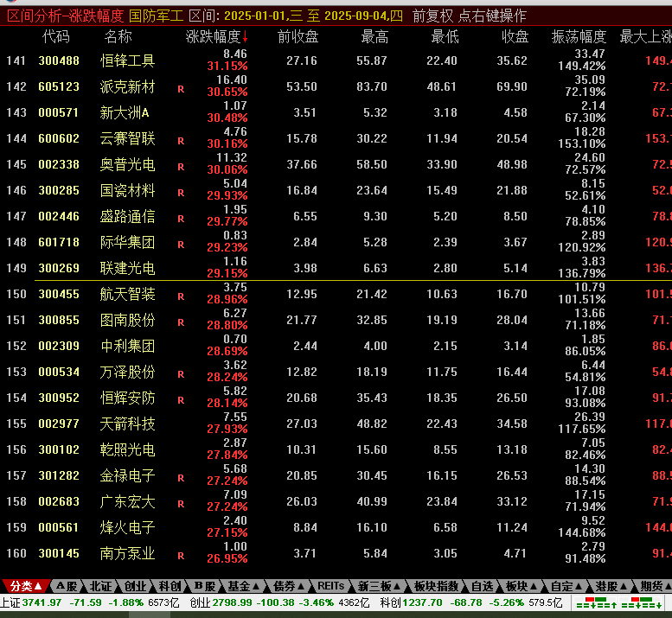Sort by the 振荡幅度 column header
Screen dimensions: 672x618
coord(579,37)
